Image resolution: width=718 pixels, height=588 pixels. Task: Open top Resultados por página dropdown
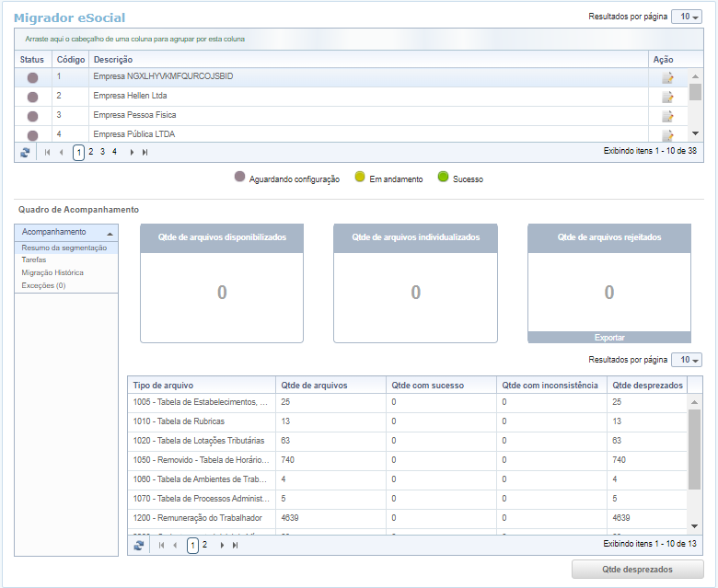(x=686, y=17)
